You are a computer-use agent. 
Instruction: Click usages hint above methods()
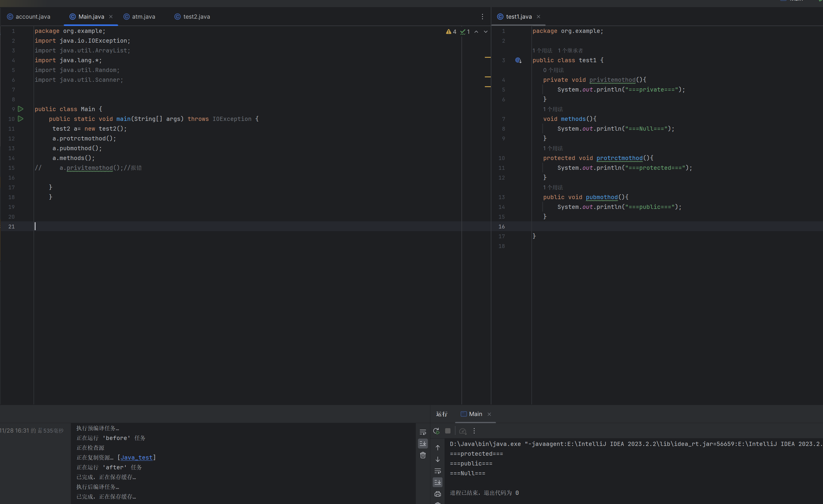tap(553, 109)
